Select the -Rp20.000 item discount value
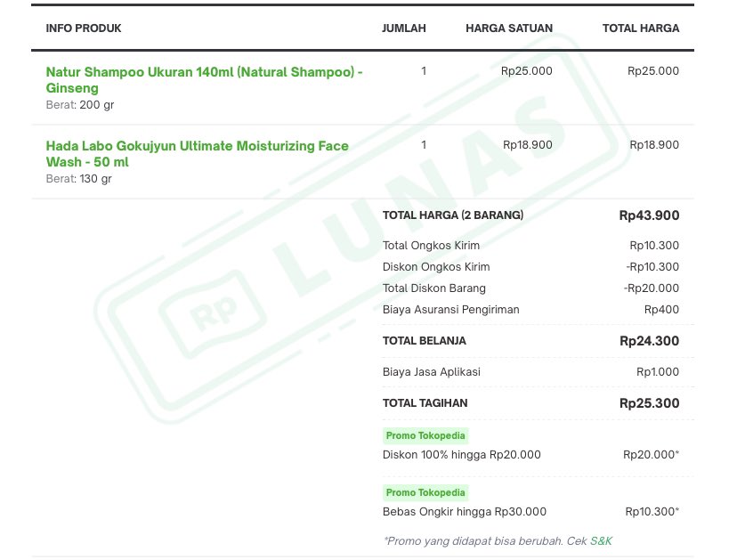 [x=652, y=288]
